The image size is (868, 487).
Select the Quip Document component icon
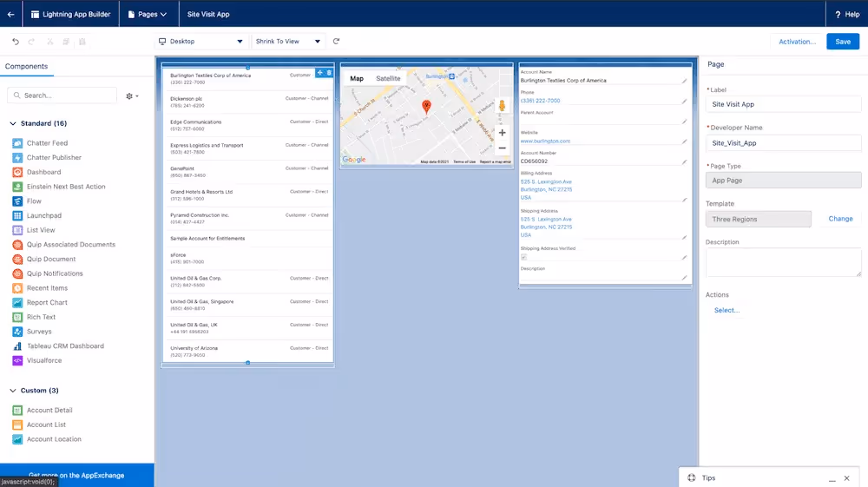[17, 259]
